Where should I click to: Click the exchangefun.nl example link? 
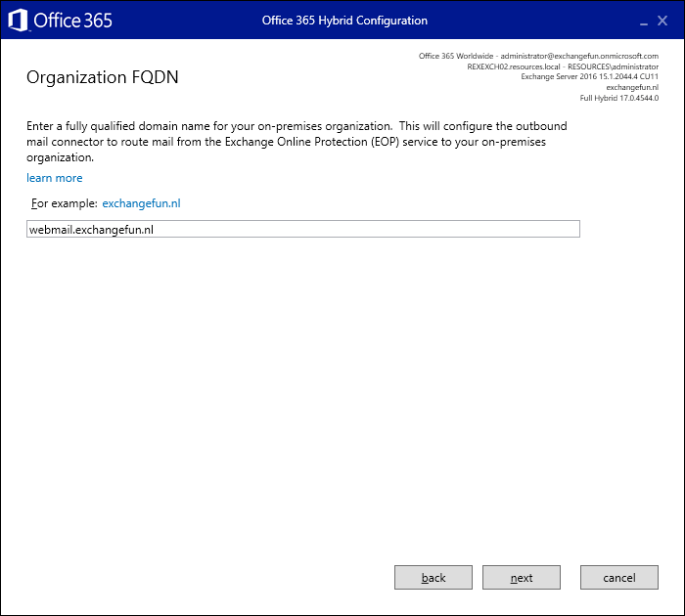click(x=141, y=203)
